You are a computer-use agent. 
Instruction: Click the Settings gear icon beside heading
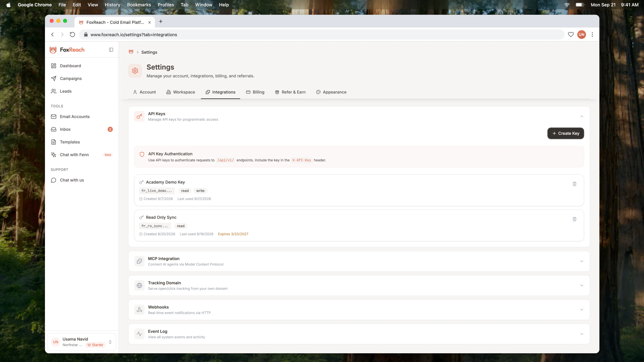[135, 71]
